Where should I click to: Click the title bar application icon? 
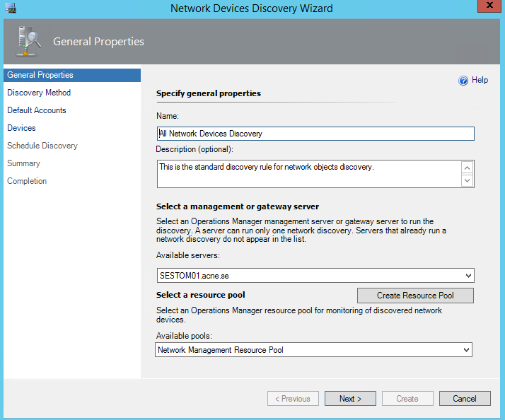[10, 8]
